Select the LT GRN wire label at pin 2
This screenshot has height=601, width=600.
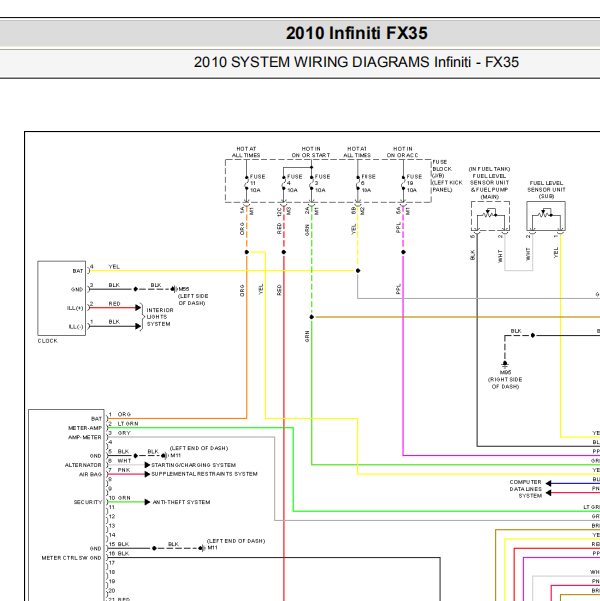click(128, 424)
